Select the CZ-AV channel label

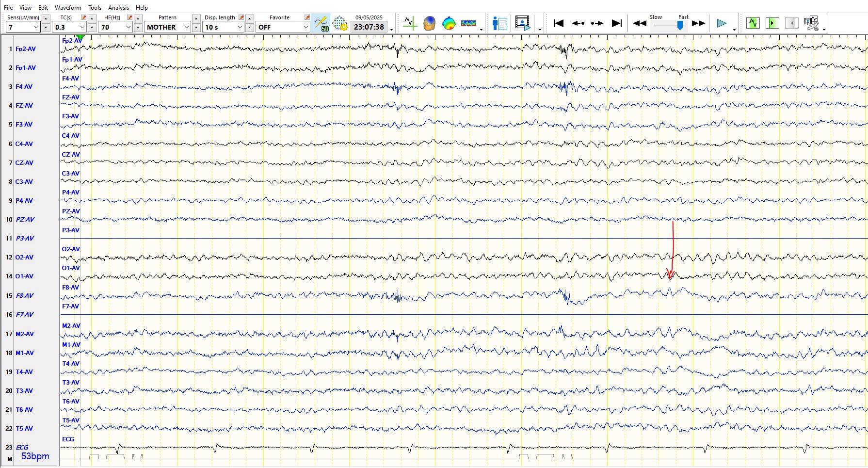pos(24,162)
